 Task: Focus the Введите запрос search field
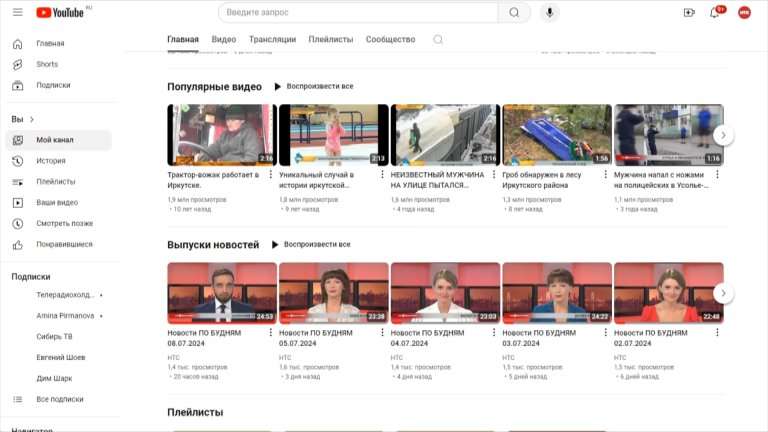click(358, 12)
